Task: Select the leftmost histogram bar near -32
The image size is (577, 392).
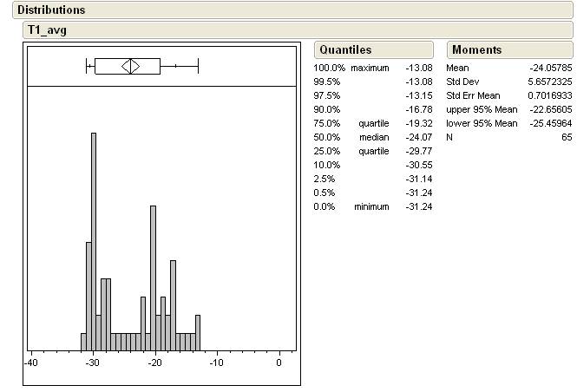Action: (x=83, y=341)
